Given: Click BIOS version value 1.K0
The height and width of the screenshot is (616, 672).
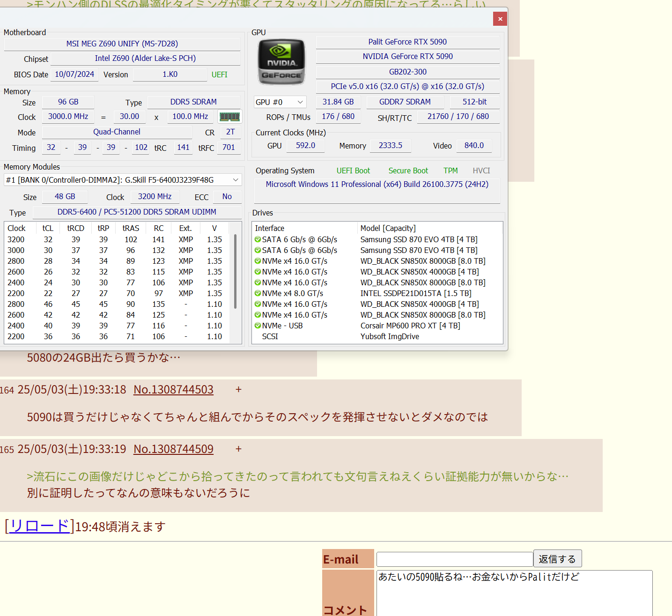Looking at the screenshot, I should [x=170, y=74].
